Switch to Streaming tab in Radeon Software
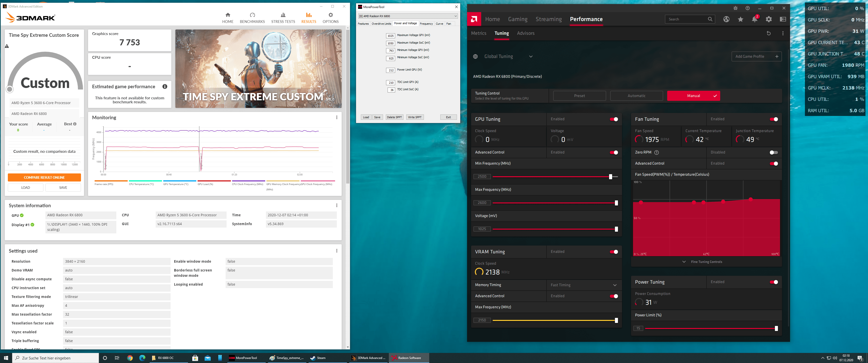Screen dimensions: 868x363 pyautogui.click(x=548, y=19)
